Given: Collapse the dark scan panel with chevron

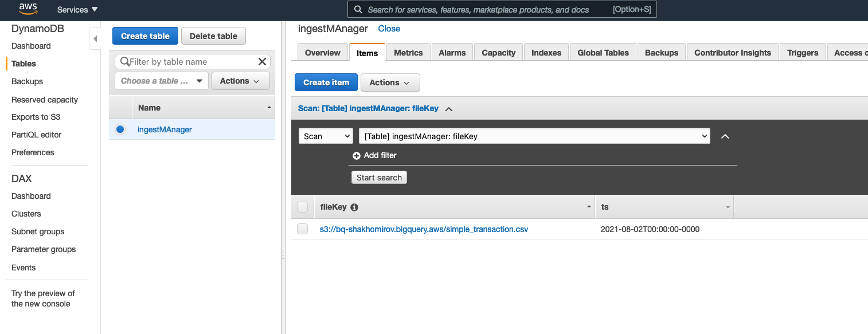Looking at the screenshot, I should pos(725,136).
